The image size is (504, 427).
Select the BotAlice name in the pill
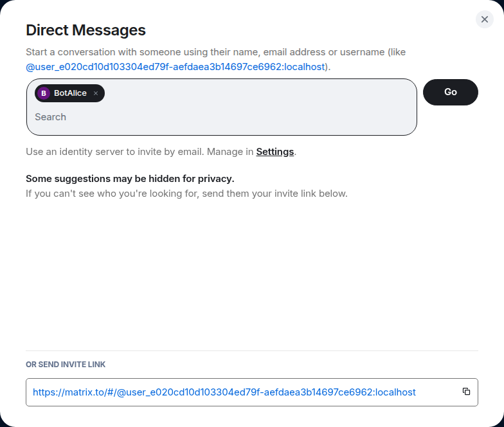[x=70, y=93]
